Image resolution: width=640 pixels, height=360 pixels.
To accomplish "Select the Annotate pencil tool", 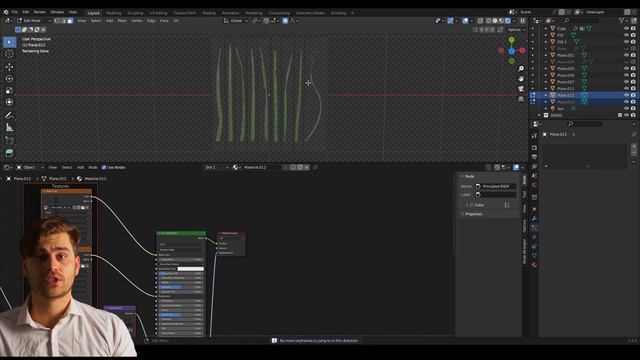I will 9,116.
